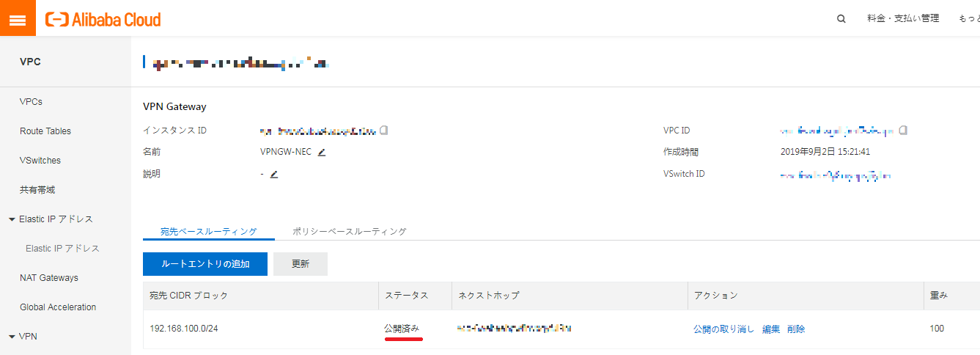Click the ルートエントリの追加 button
The height and width of the screenshot is (355, 980).
pyautogui.click(x=205, y=264)
